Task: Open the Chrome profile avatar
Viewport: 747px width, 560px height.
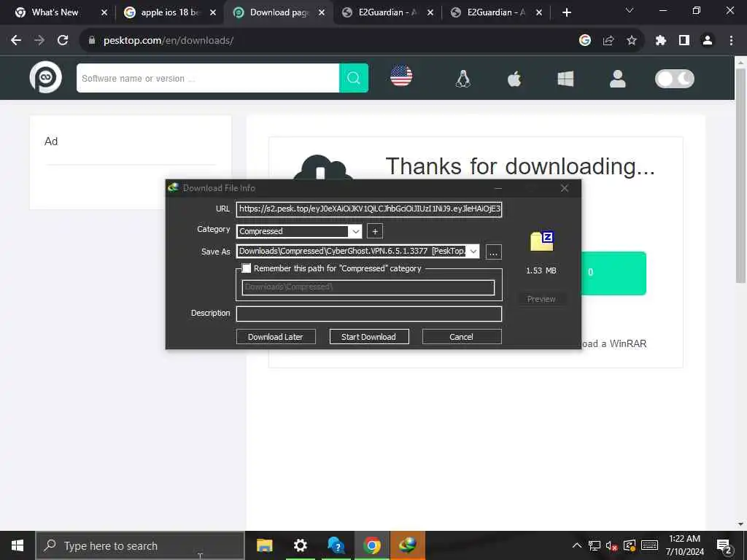Action: tap(708, 41)
